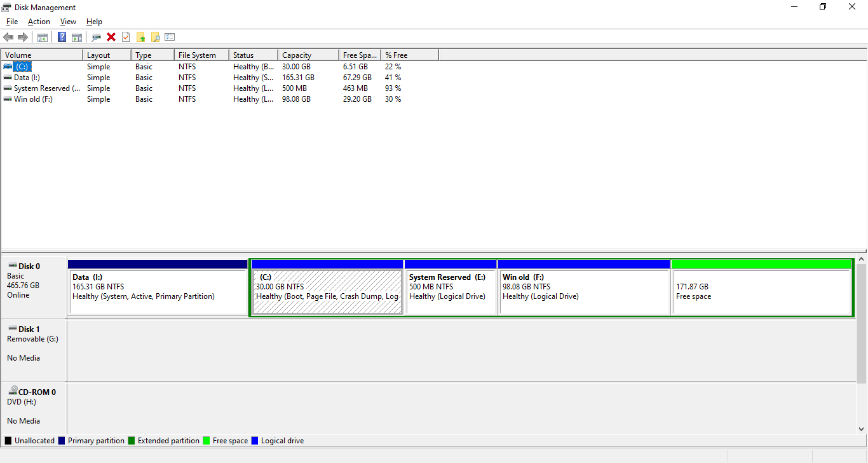Select the hatched (C:) partition block on Disk 0
The image size is (868, 463).
tap(328, 287)
